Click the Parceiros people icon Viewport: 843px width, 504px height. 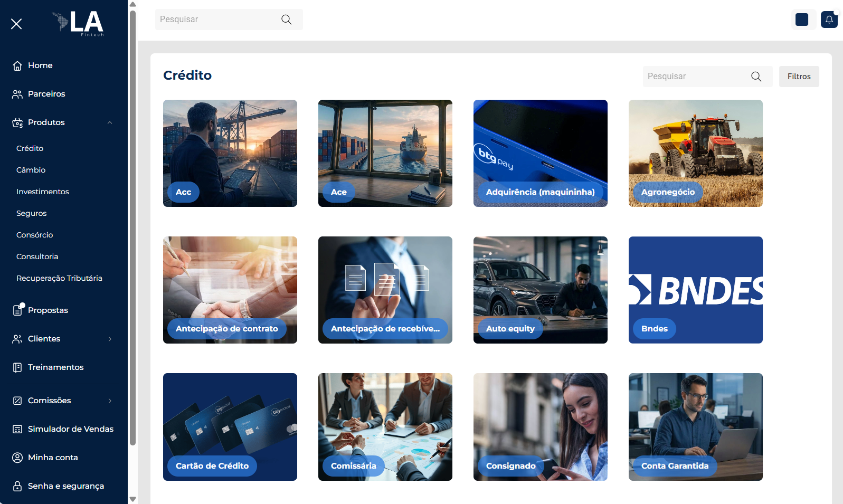(17, 94)
